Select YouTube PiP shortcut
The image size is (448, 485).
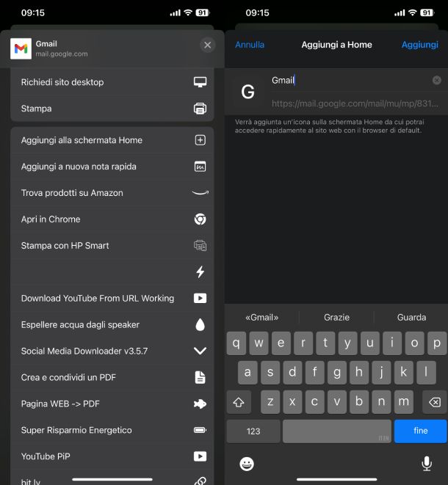click(112, 456)
